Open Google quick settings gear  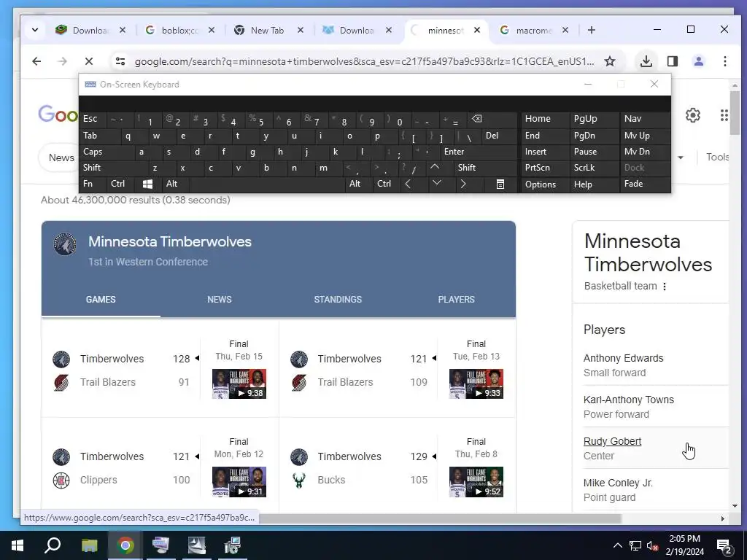693,115
